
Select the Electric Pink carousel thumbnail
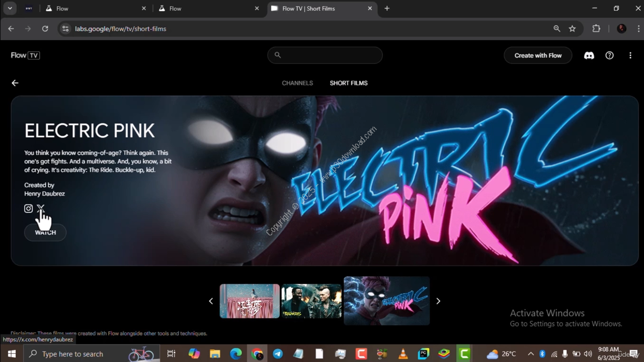tap(386, 301)
